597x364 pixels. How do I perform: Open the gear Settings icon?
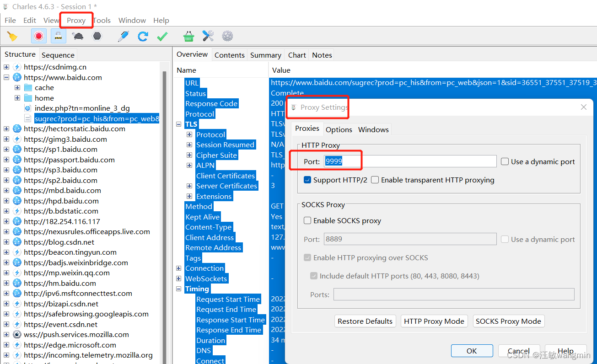[x=227, y=36]
